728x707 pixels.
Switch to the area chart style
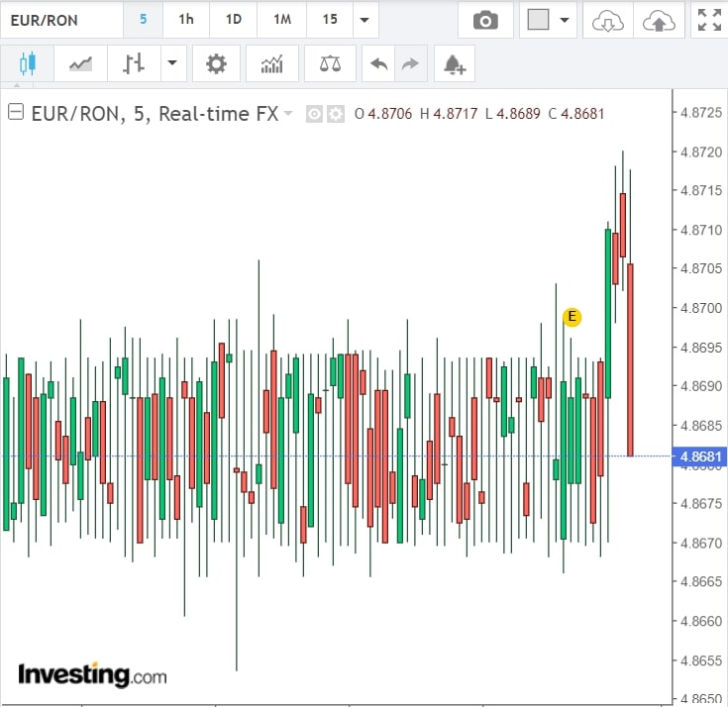[x=80, y=64]
